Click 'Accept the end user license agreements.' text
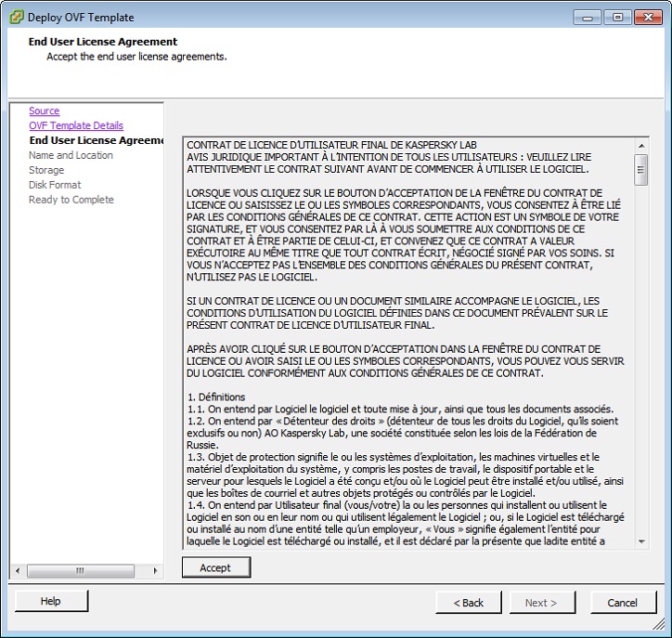 click(136, 57)
